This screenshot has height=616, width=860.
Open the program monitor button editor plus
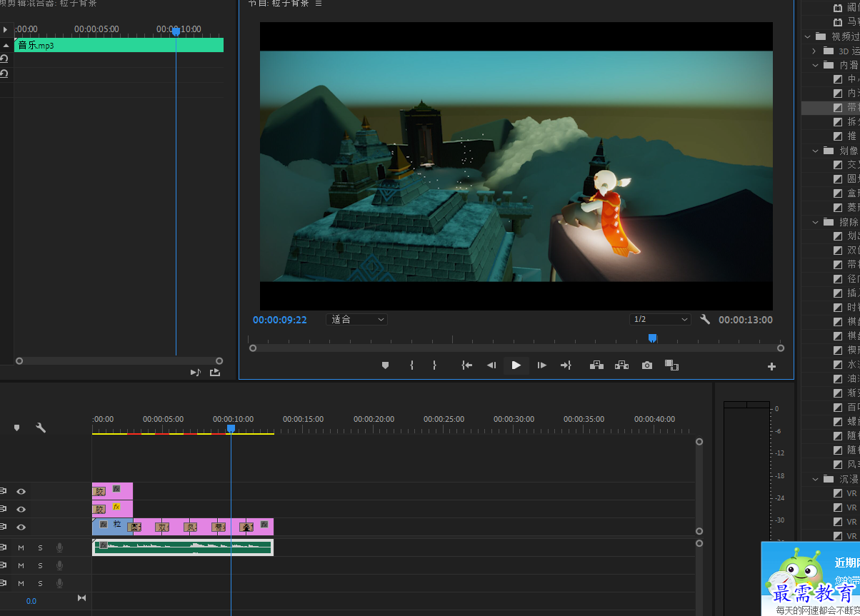771,366
